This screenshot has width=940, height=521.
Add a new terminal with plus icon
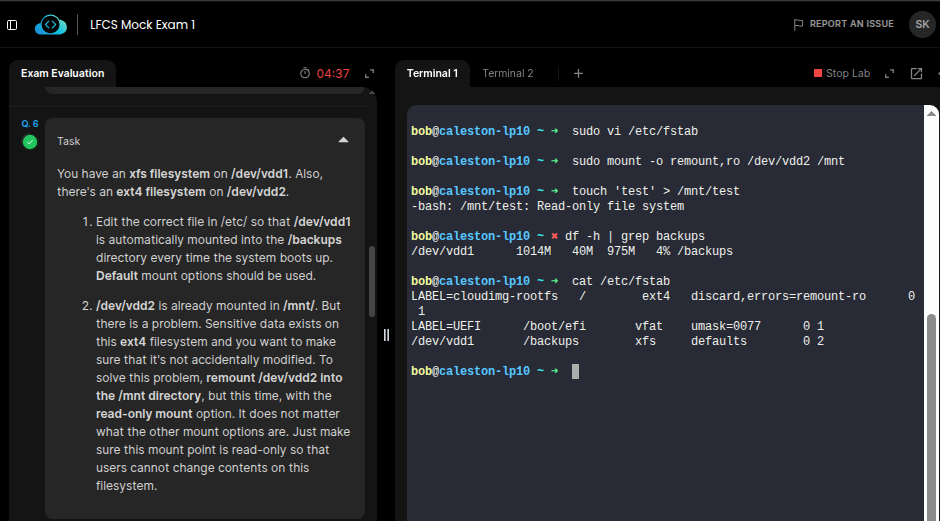[578, 73]
